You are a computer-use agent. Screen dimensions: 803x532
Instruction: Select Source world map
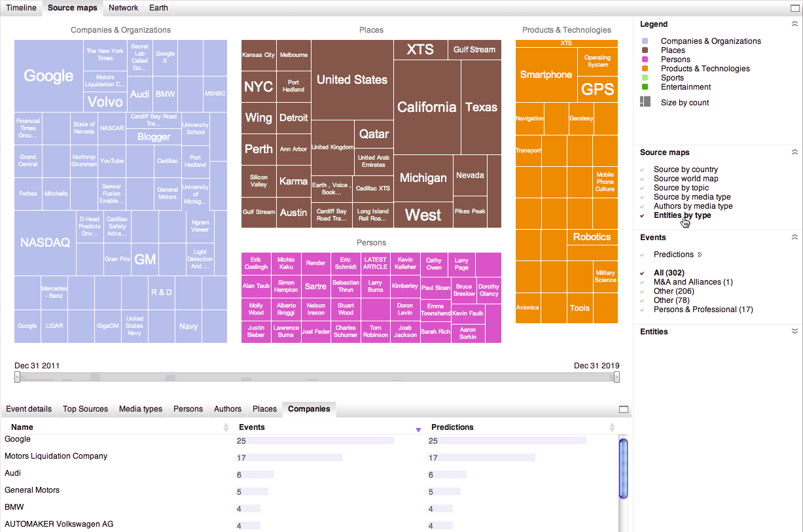(685, 179)
